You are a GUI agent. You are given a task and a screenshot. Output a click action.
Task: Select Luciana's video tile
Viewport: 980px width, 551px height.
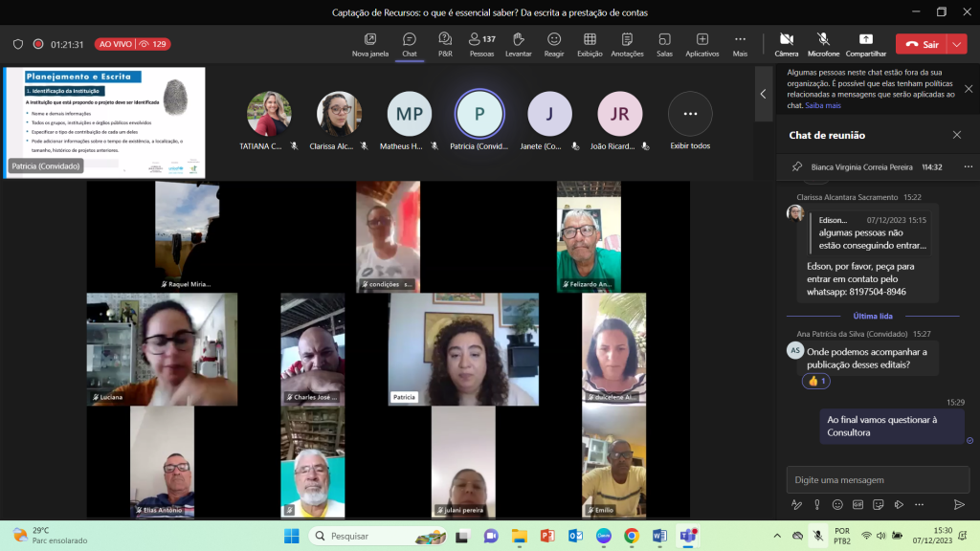tap(162, 349)
